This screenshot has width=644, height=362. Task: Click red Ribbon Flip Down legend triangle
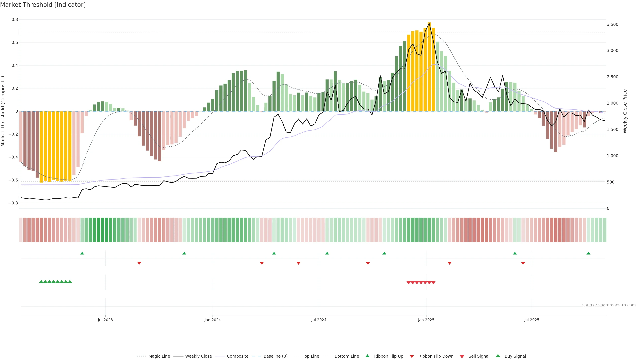[x=412, y=356]
